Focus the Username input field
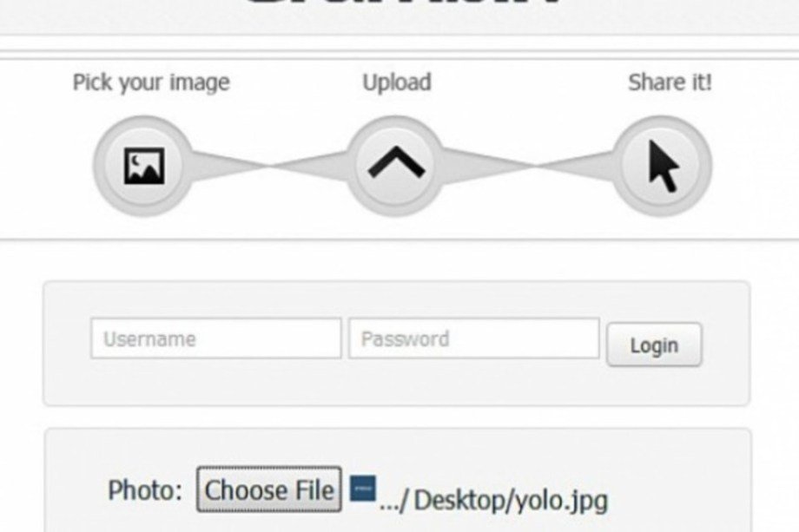This screenshot has width=799, height=532. click(216, 338)
